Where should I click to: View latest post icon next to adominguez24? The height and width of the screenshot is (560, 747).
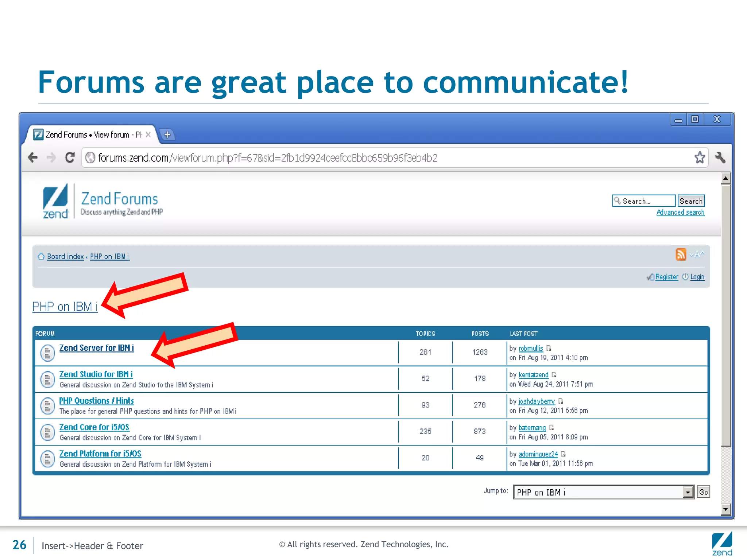[564, 454]
